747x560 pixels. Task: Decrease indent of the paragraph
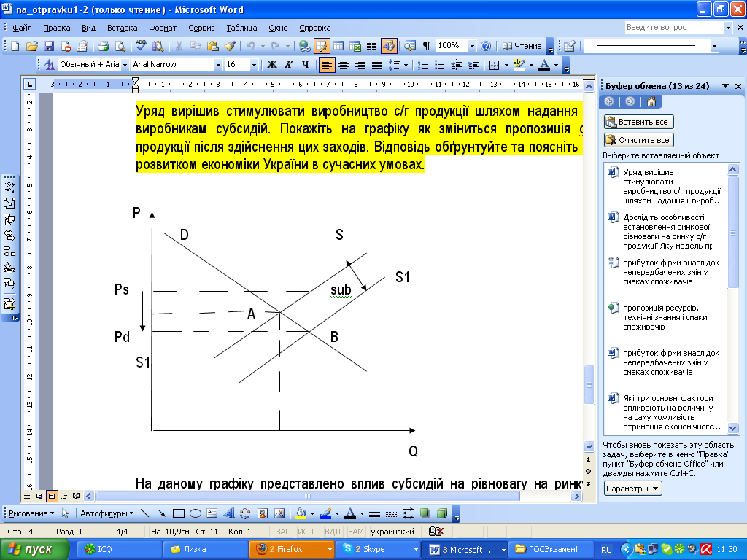(x=457, y=64)
